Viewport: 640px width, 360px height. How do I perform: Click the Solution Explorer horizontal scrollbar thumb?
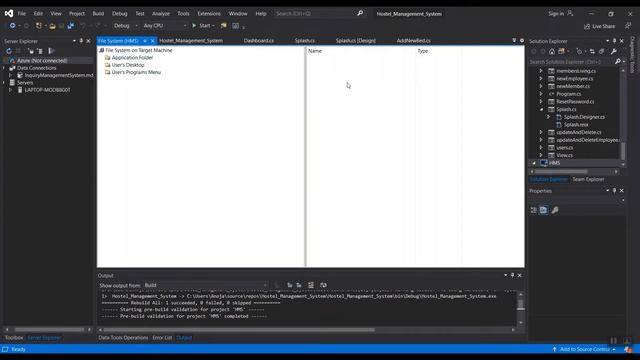click(x=561, y=172)
